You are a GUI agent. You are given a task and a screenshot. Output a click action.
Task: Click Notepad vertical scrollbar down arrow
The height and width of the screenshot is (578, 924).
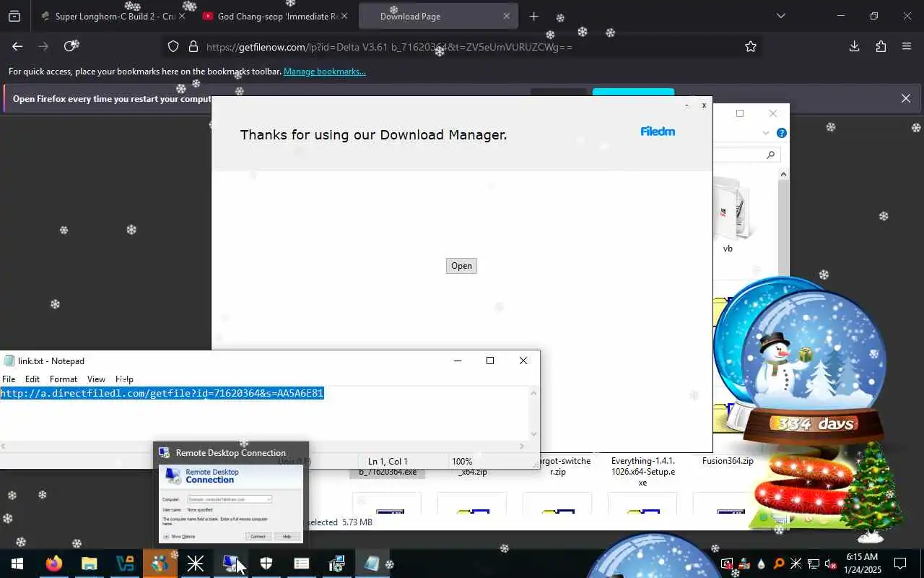click(534, 434)
